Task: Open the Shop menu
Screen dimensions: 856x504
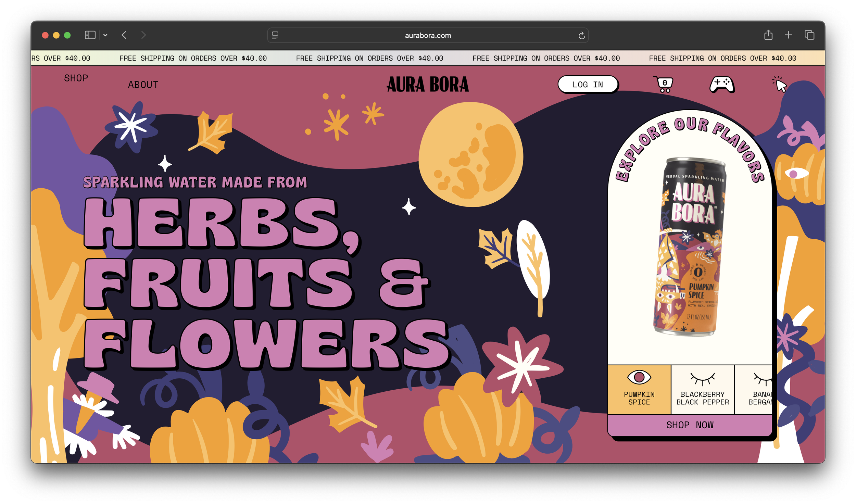Action: pyautogui.click(x=76, y=78)
